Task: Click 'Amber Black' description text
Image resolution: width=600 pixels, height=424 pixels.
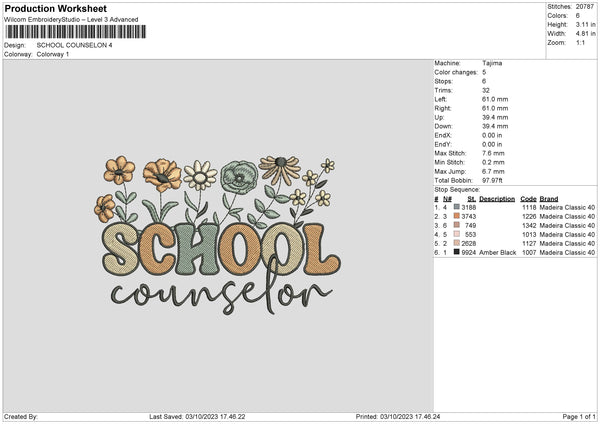Action: tap(497, 253)
